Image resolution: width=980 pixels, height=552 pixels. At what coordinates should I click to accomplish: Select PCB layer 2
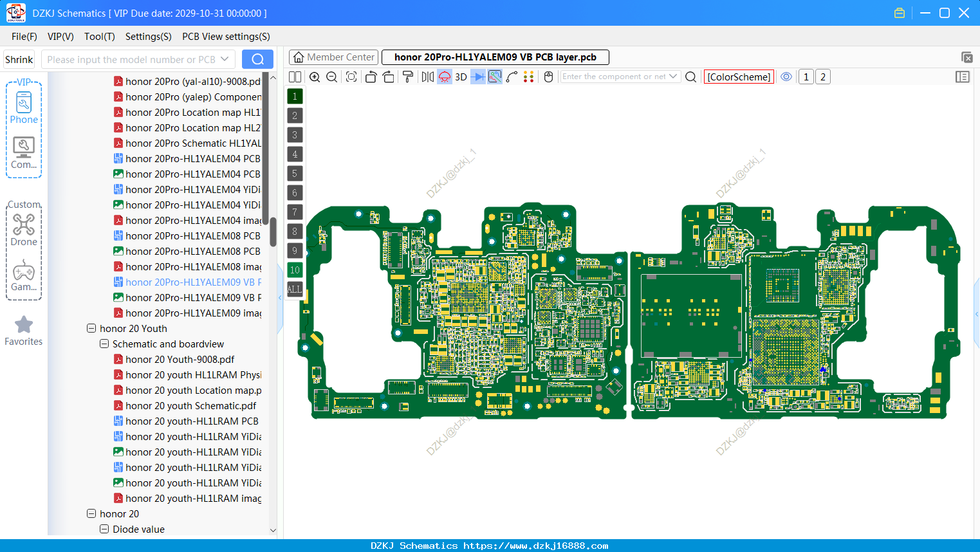[295, 116]
